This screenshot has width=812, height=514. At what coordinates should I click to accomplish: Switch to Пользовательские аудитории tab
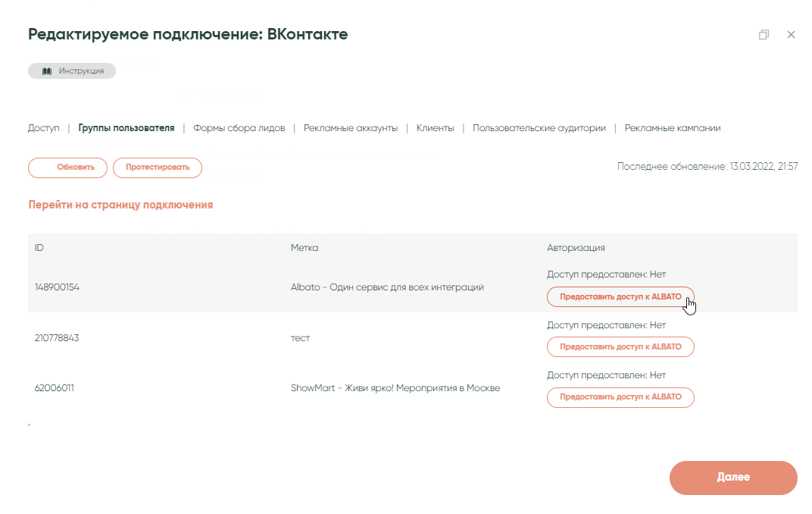point(539,128)
